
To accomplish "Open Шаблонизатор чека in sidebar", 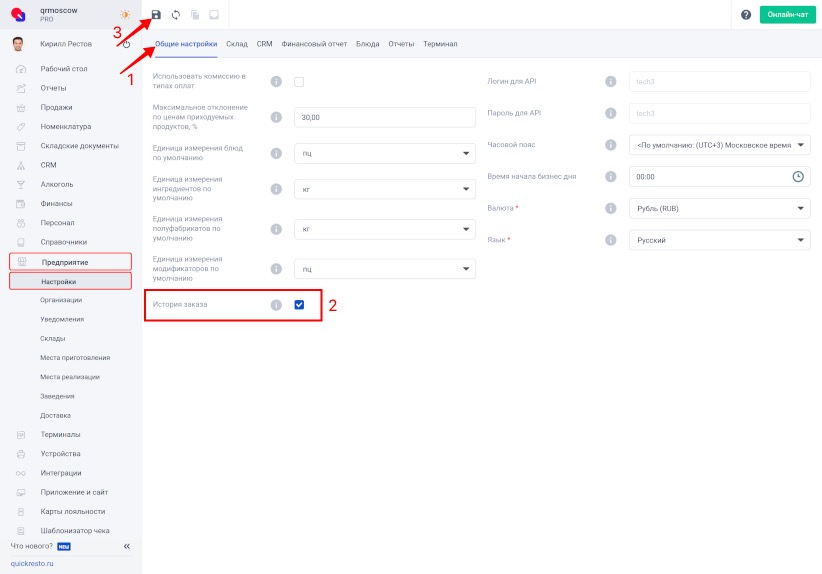I will [75, 530].
